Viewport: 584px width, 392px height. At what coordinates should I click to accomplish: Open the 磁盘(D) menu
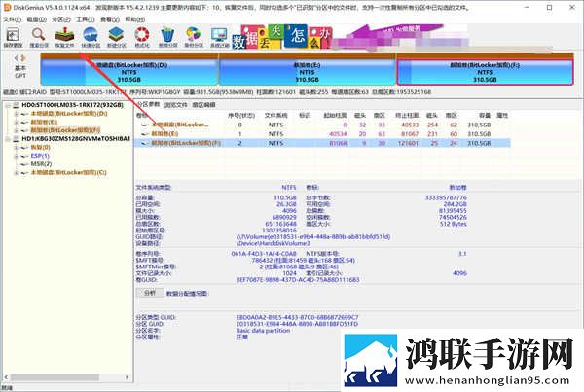tap(37, 19)
